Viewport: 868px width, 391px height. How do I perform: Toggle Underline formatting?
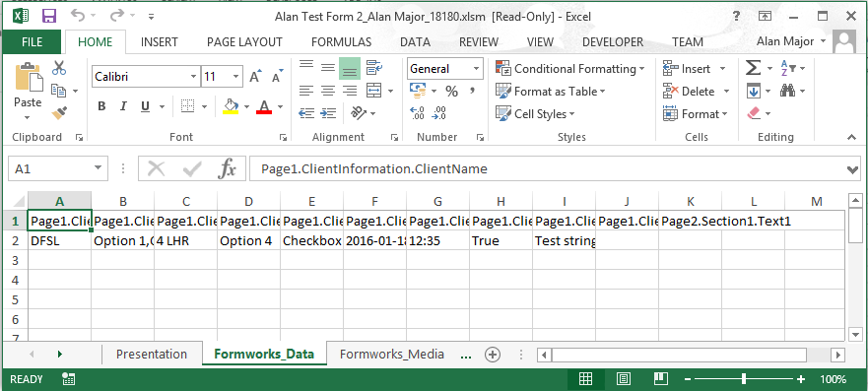pos(145,106)
